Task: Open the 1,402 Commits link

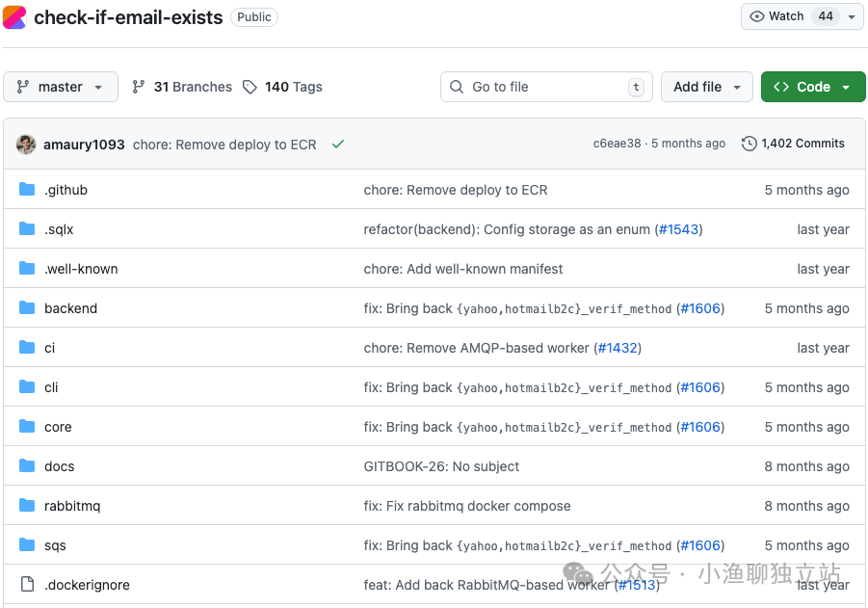Action: [x=802, y=144]
